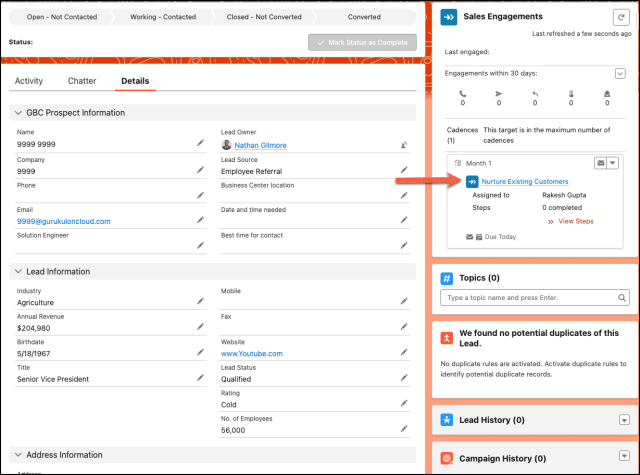
Task: Click the View Steps link
Action: (x=575, y=220)
